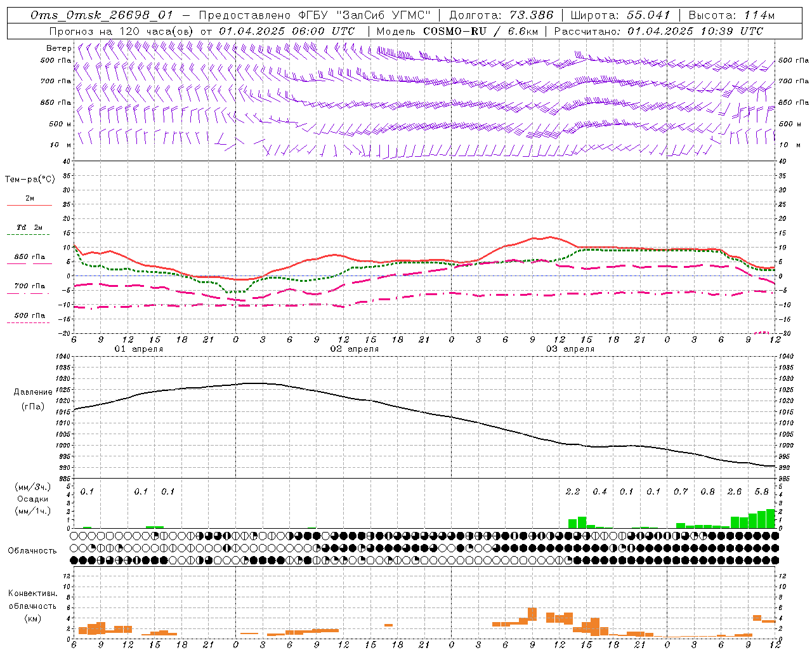Screen dimensions: 812x650
Task: Click the (гПа) unit label under Давление
Action: 33,407
